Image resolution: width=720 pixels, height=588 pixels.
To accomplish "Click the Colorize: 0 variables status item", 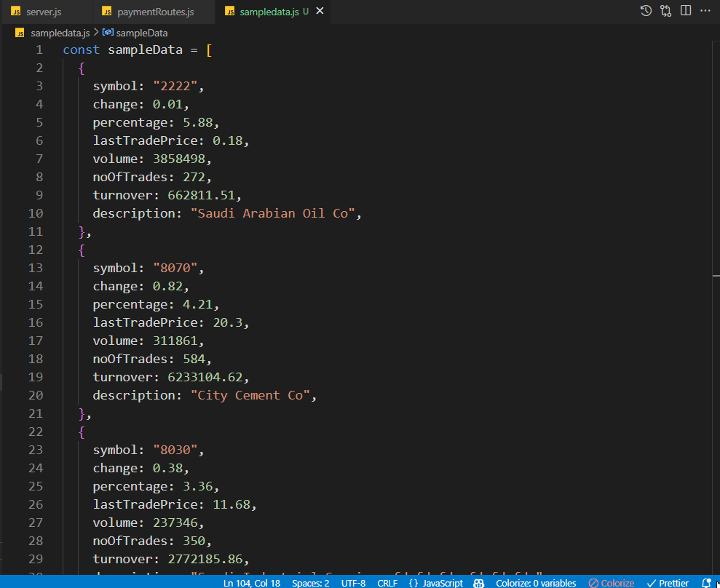I will pyautogui.click(x=536, y=583).
